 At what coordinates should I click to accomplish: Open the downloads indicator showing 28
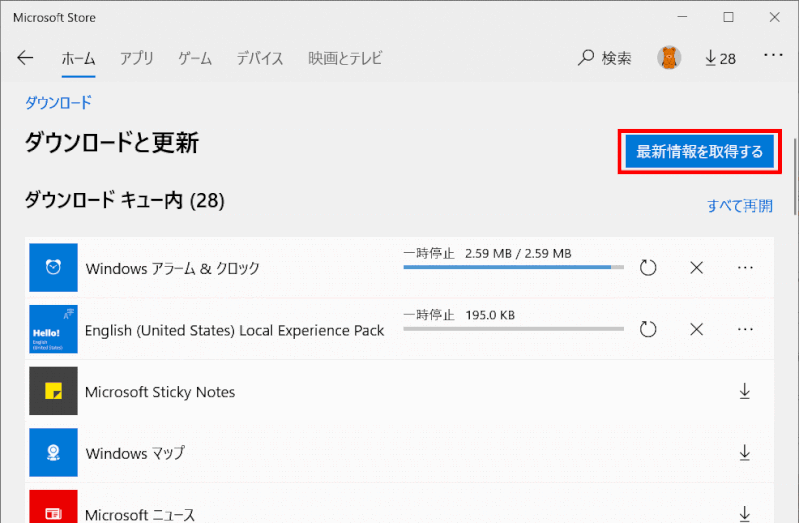(x=720, y=58)
